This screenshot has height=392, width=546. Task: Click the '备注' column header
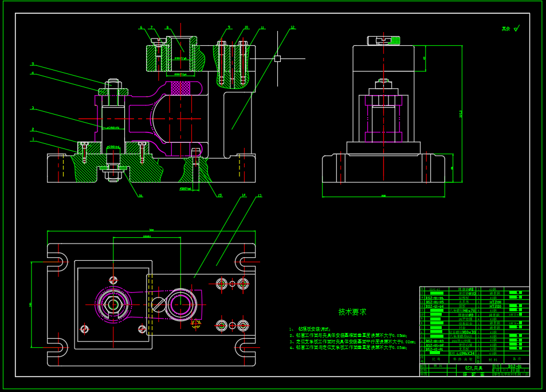[517, 359]
